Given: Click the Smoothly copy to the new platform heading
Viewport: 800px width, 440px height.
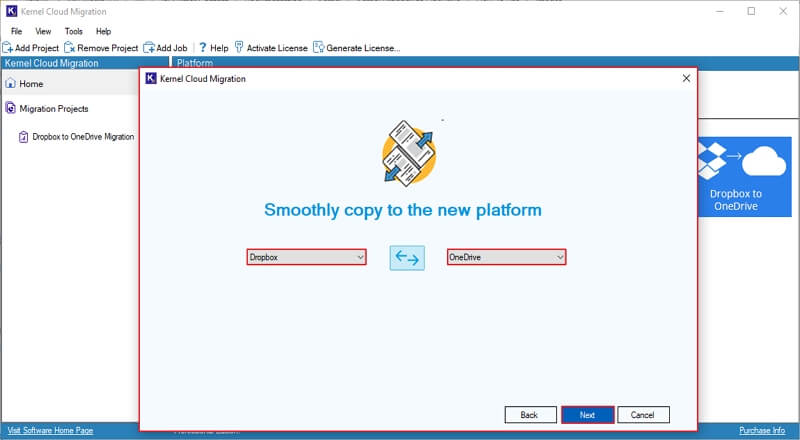Looking at the screenshot, I should pyautogui.click(x=403, y=210).
